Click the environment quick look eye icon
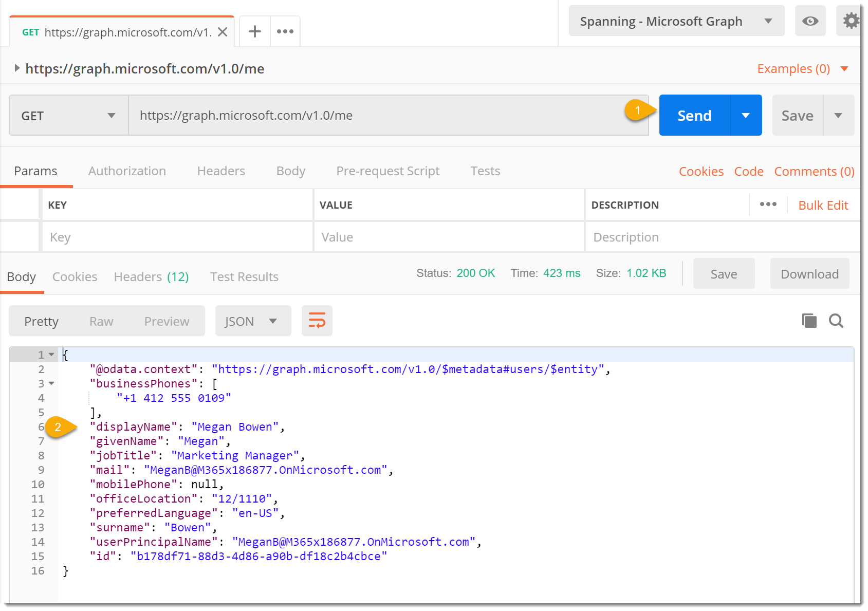 (x=810, y=21)
